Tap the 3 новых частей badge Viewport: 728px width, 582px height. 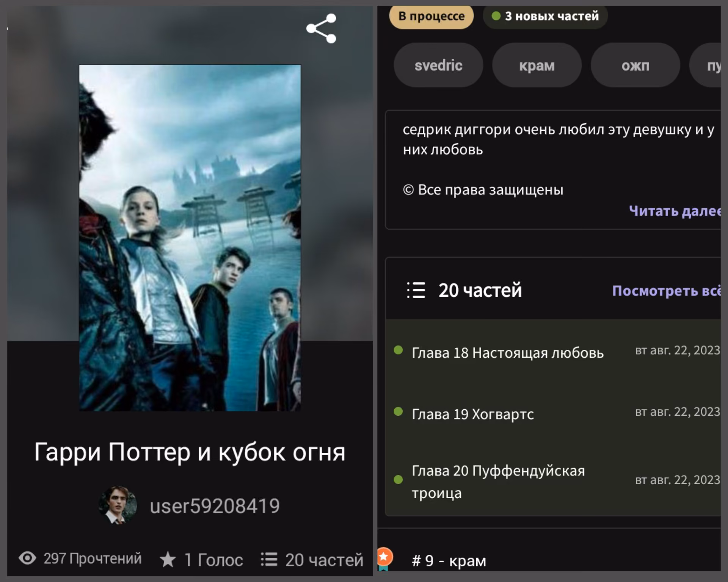pyautogui.click(x=545, y=16)
